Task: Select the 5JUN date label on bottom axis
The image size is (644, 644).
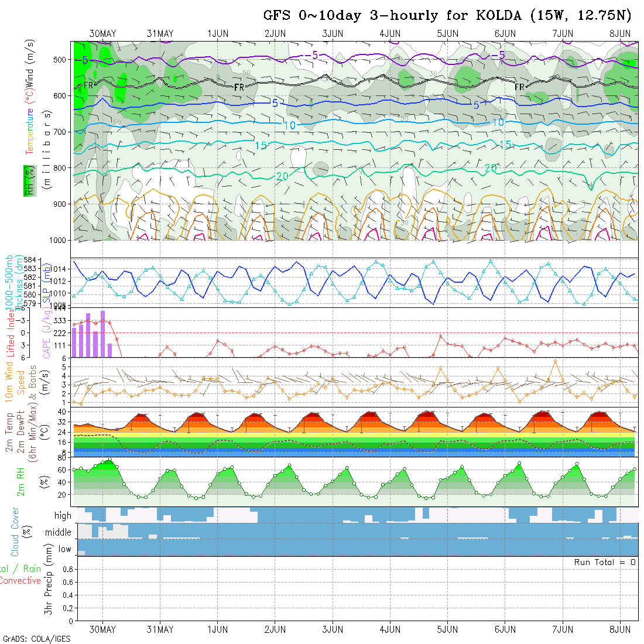Action: point(447,629)
